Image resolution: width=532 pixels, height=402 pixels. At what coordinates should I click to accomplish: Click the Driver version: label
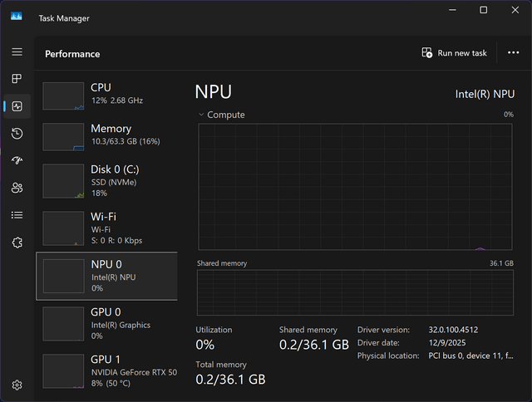point(383,330)
